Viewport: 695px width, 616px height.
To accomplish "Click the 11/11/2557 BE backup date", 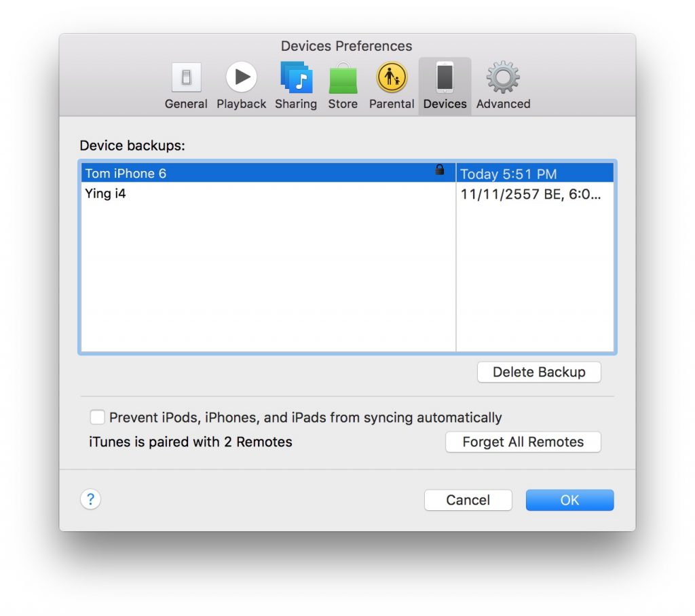I will 531,194.
